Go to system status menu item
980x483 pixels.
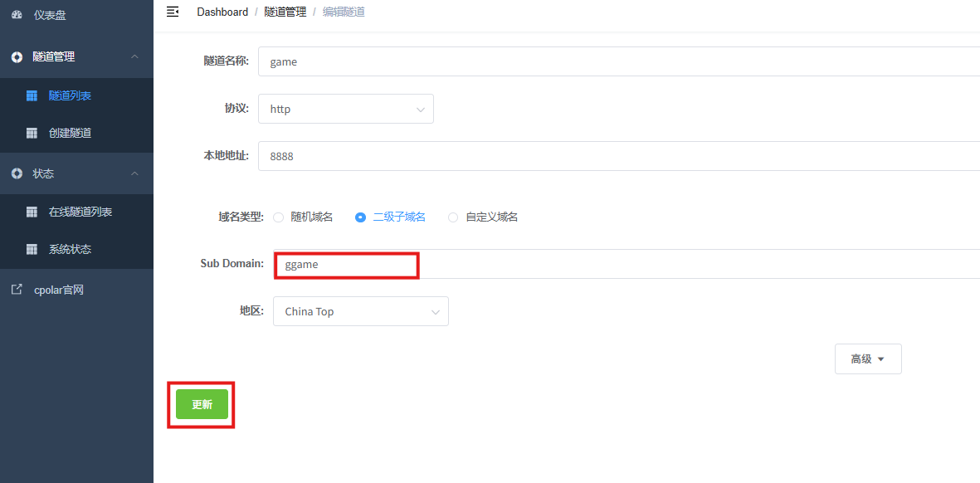pos(70,249)
